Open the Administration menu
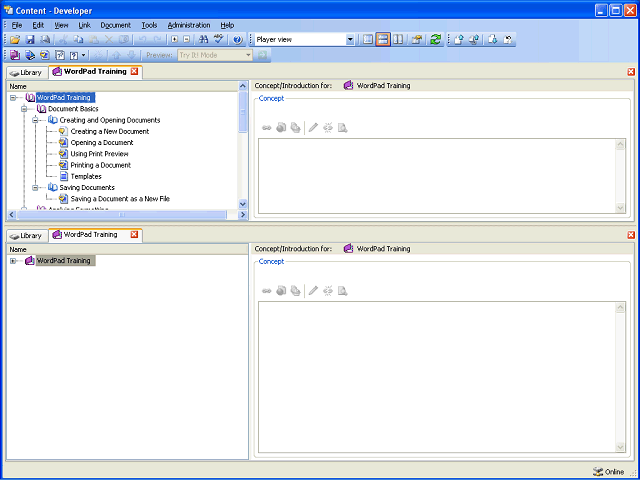The image size is (640, 480). tap(189, 25)
